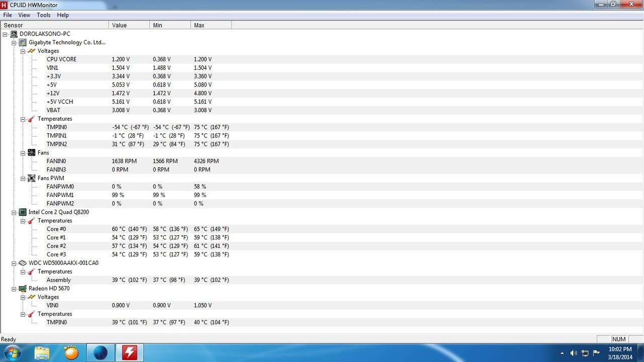Collapse the Radeon Voltages group
Viewport: 644px width, 362px height.
click(23, 297)
